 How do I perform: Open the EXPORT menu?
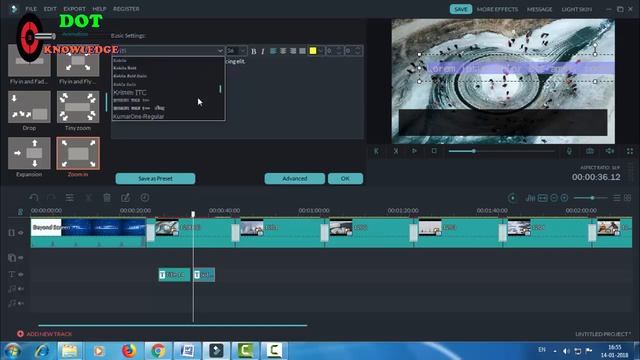[74, 9]
